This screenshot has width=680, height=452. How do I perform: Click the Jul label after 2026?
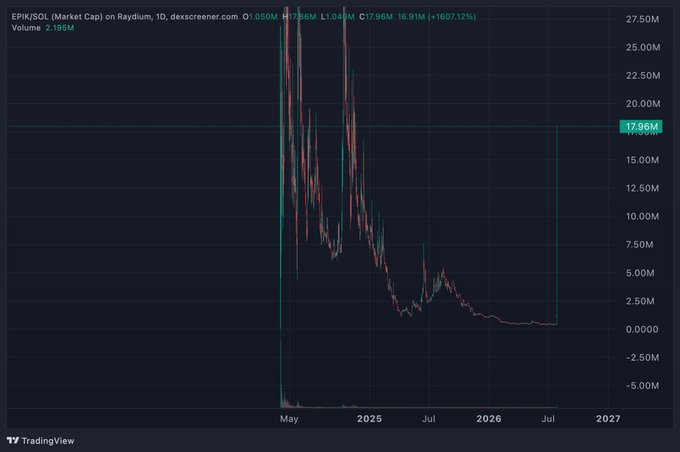pos(548,419)
